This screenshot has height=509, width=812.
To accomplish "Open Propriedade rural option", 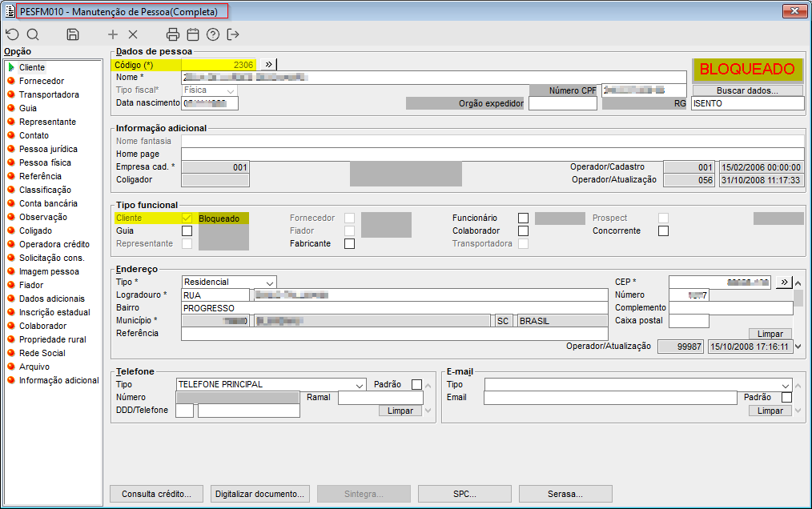I will coord(53,339).
